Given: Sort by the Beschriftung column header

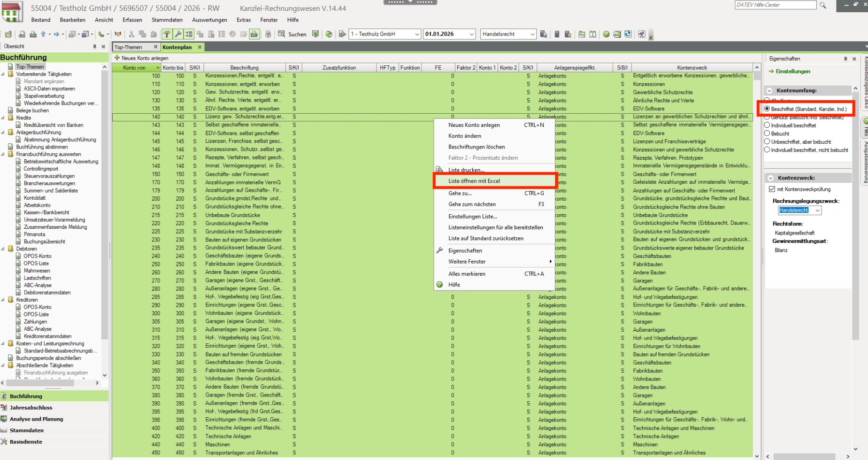Looking at the screenshot, I should [x=245, y=68].
